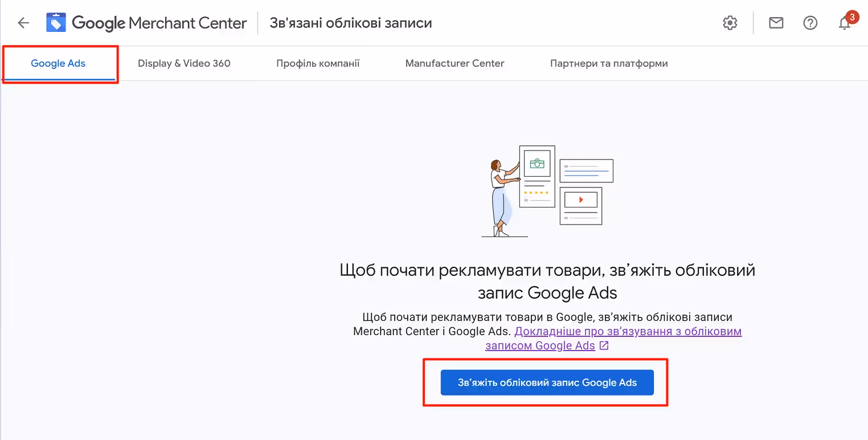Open the settings gear icon
This screenshot has height=440, width=868.
tap(730, 23)
